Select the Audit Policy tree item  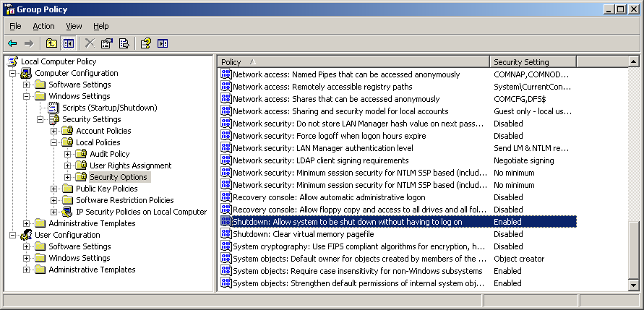tap(109, 154)
